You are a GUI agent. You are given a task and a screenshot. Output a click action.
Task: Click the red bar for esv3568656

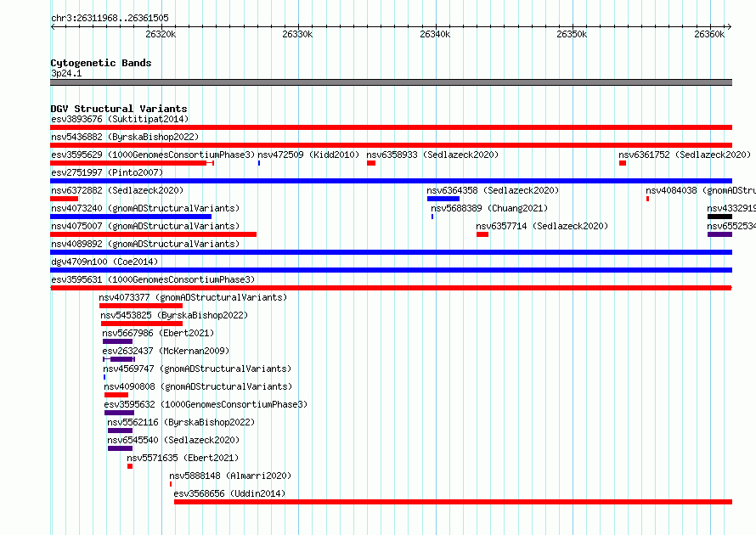454,502
